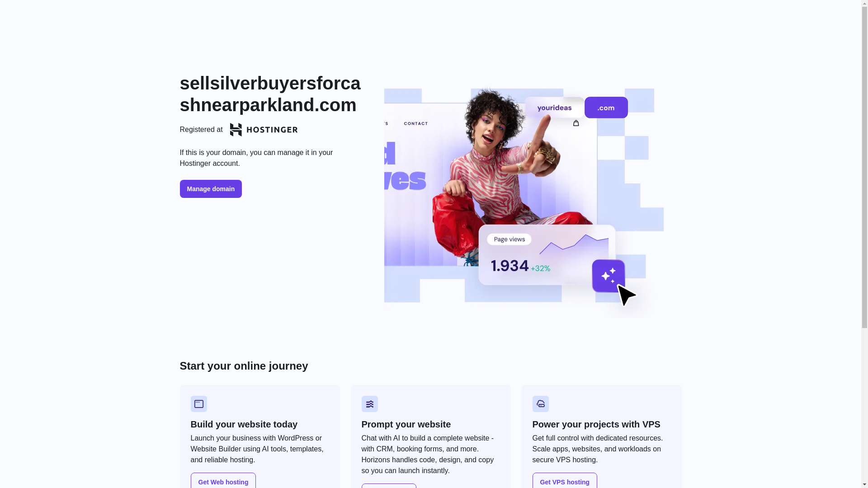Click the black cursor arrow graphic

point(627,295)
